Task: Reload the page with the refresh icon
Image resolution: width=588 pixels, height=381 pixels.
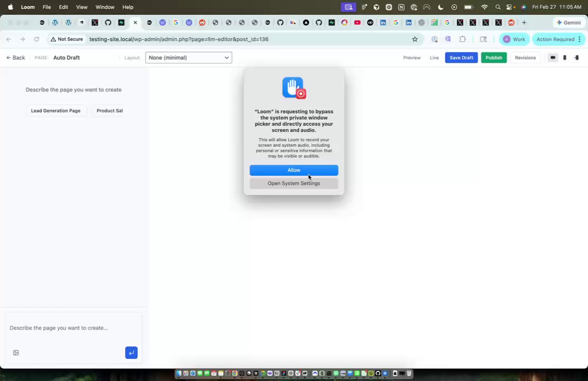Action: [x=37, y=39]
